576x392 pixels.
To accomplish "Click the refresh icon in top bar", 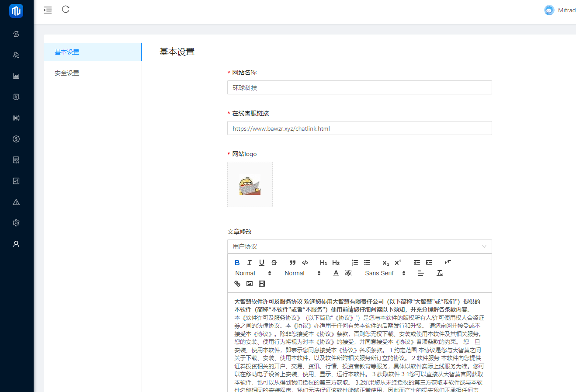I will (x=66, y=10).
